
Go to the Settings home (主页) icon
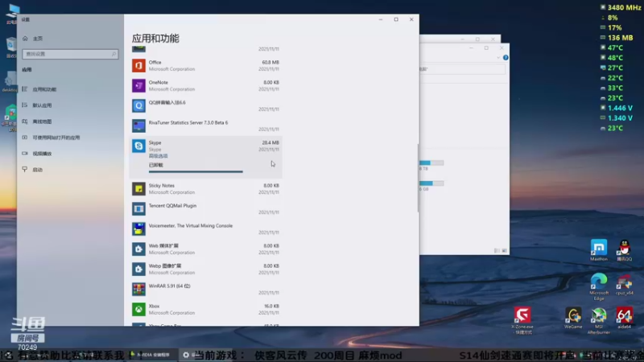tap(25, 38)
